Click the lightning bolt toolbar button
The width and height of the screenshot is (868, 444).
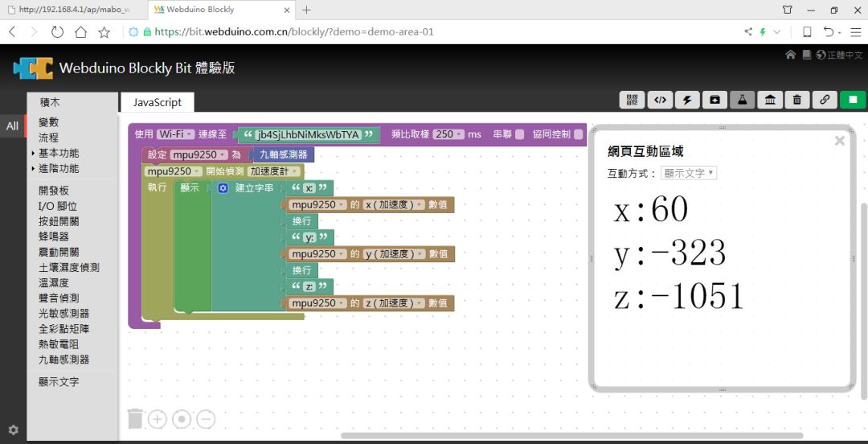click(687, 100)
